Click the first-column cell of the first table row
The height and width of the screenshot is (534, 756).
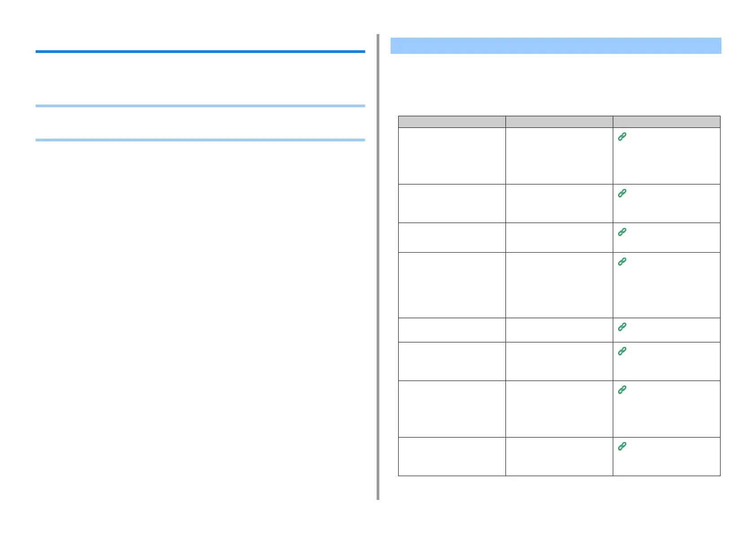[x=452, y=156]
